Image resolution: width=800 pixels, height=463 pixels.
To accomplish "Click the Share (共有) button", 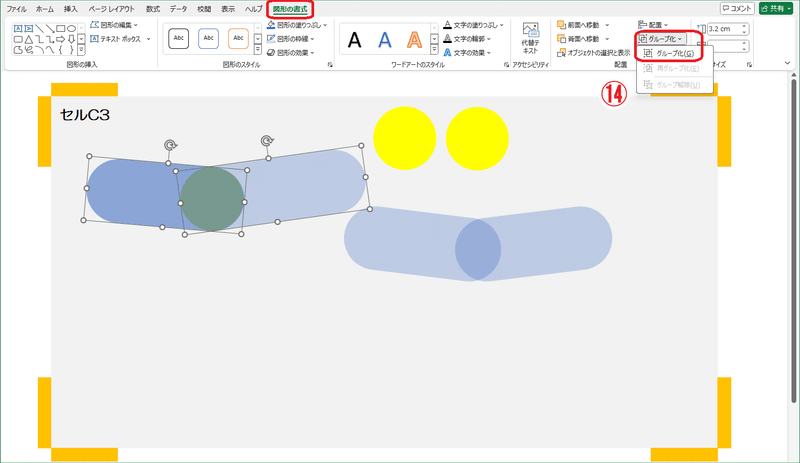I will [776, 8].
